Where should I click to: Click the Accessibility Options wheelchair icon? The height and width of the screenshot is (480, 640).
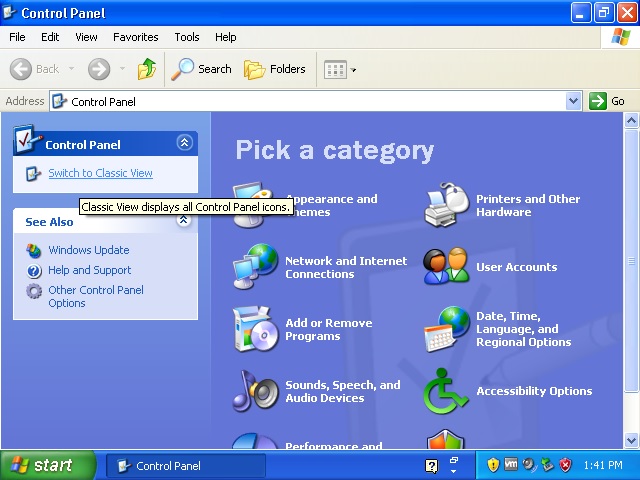[446, 391]
